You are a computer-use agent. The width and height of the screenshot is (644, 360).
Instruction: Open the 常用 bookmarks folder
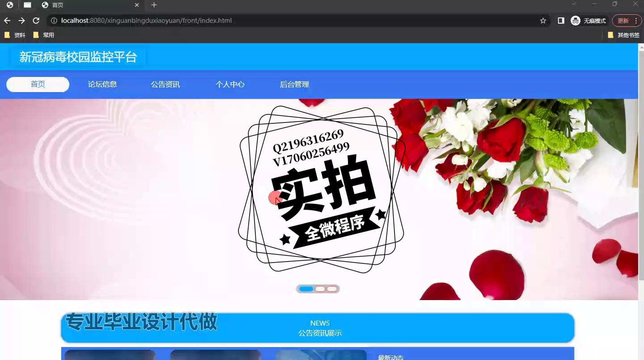(x=44, y=35)
